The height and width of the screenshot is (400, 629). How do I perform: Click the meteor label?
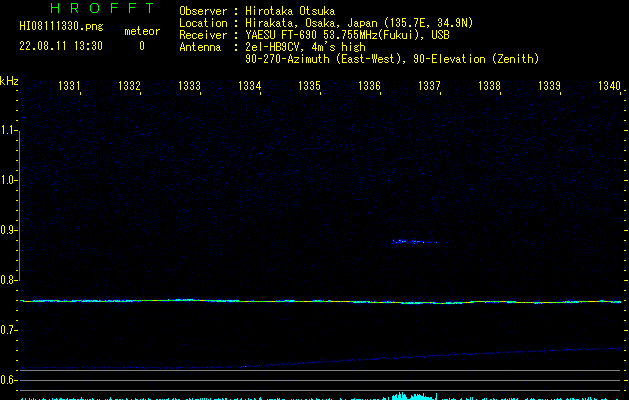142,31
